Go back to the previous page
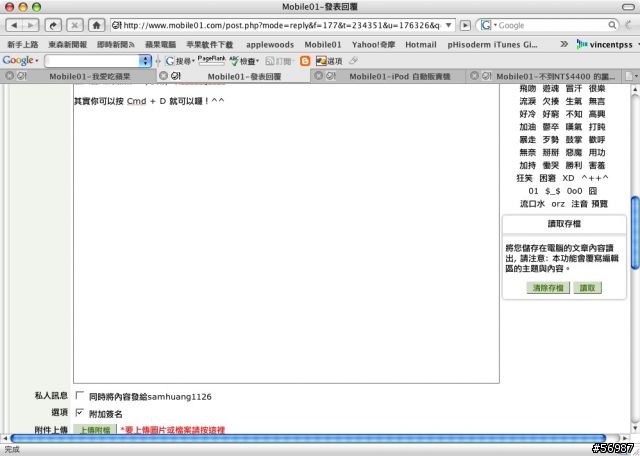Image resolution: width=640 pixels, height=456 pixels. point(14,25)
